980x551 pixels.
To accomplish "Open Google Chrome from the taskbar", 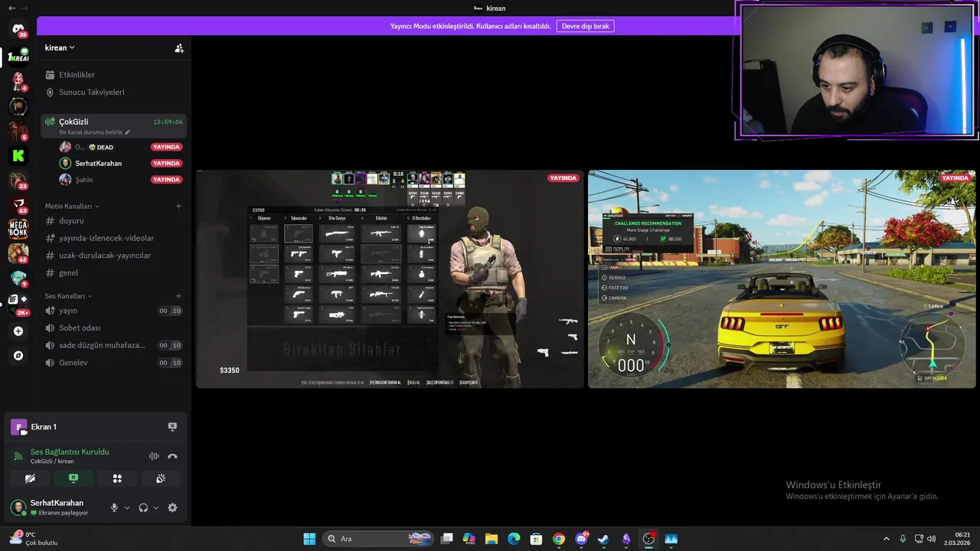I will (559, 539).
